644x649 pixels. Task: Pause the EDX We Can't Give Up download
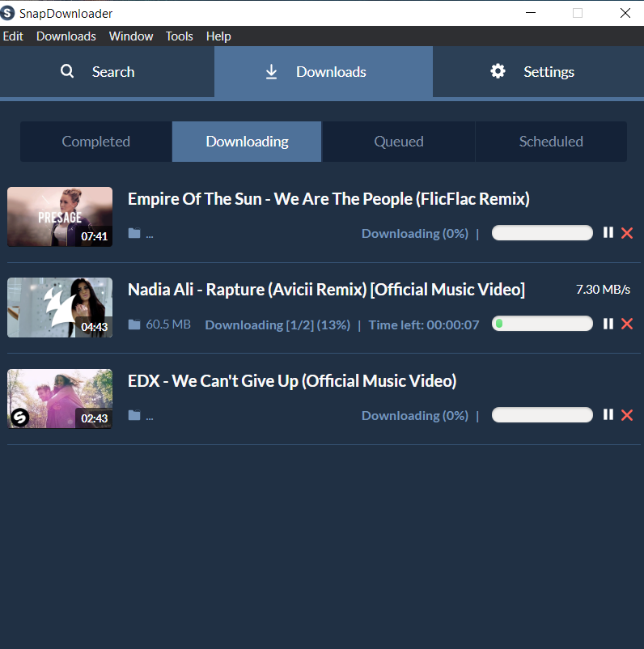(608, 415)
